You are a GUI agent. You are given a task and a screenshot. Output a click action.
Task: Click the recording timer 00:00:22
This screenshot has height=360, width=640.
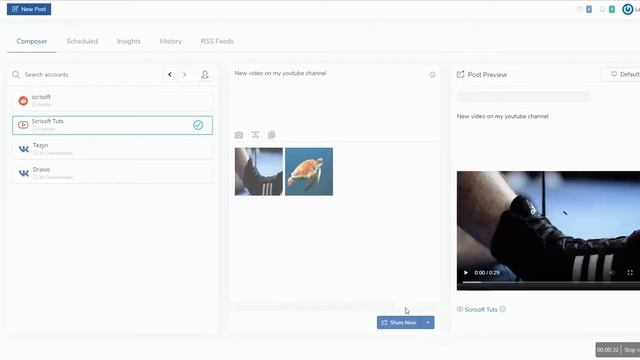[x=608, y=350]
